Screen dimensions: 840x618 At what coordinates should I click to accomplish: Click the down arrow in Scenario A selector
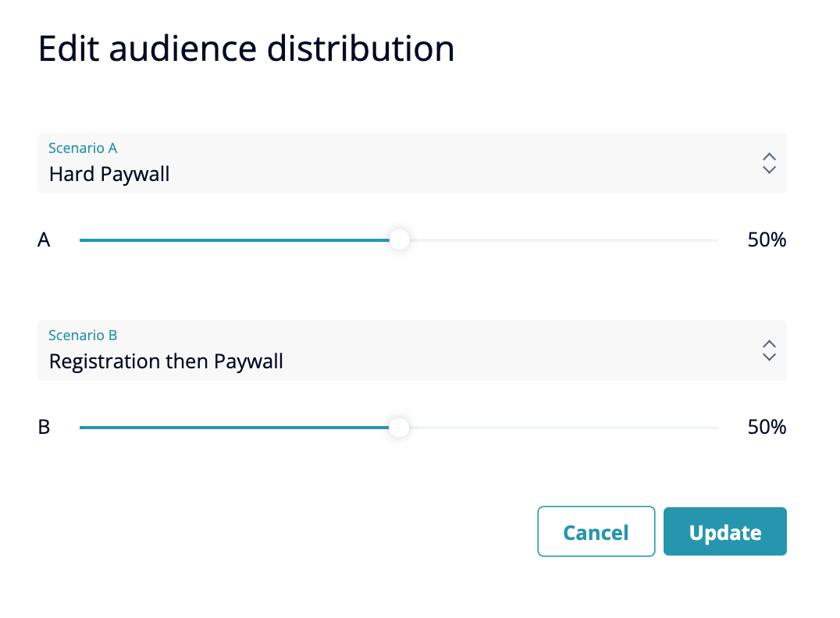[x=769, y=169]
